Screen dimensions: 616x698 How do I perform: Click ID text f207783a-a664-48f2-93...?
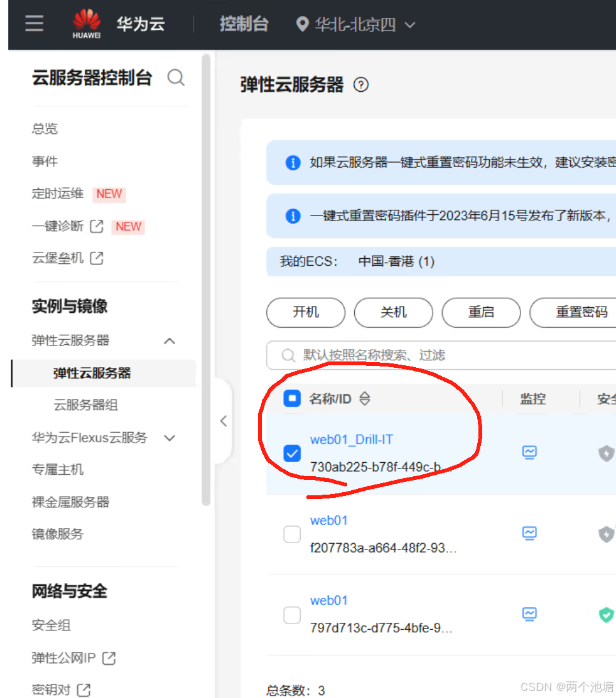pyautogui.click(x=383, y=548)
